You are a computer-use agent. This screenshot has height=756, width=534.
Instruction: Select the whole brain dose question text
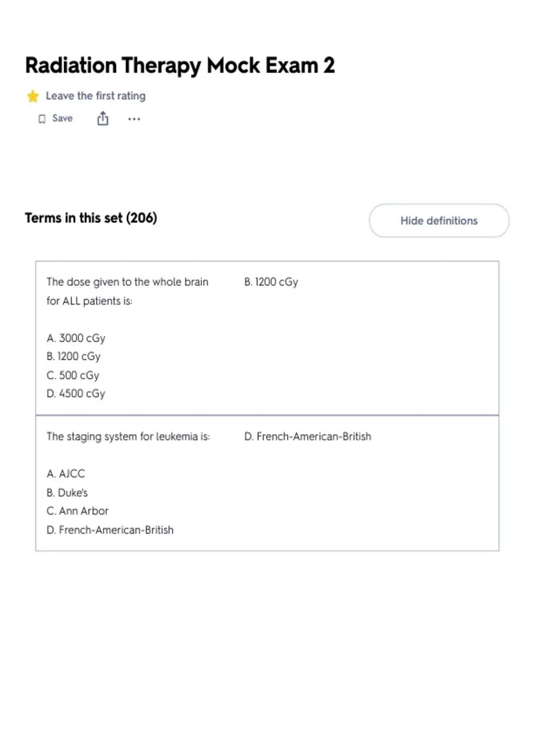[127, 291]
